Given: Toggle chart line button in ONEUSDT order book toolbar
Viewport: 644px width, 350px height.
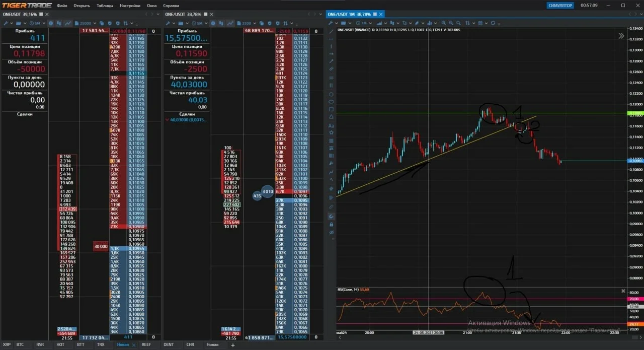Looking at the screenshot, I should pos(68,23).
